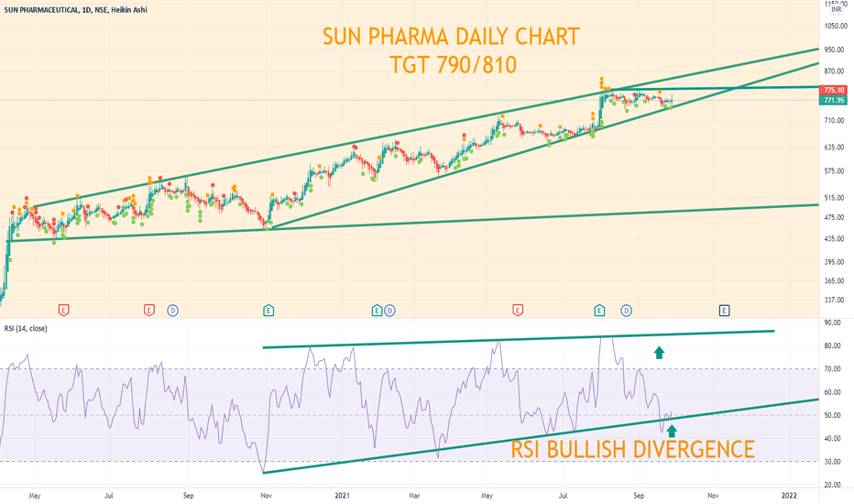Click the 395.00 price axis value
Screen dimensions: 854x504
[x=834, y=262]
